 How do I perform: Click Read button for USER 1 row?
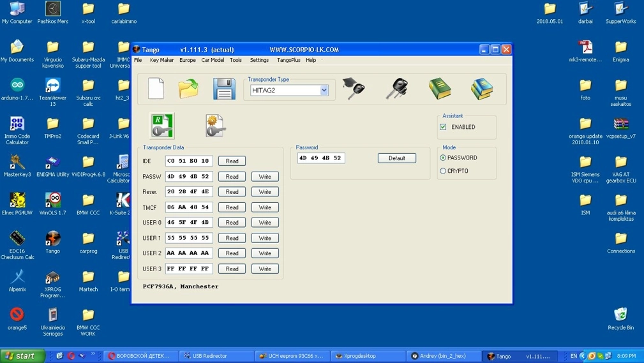(x=232, y=238)
